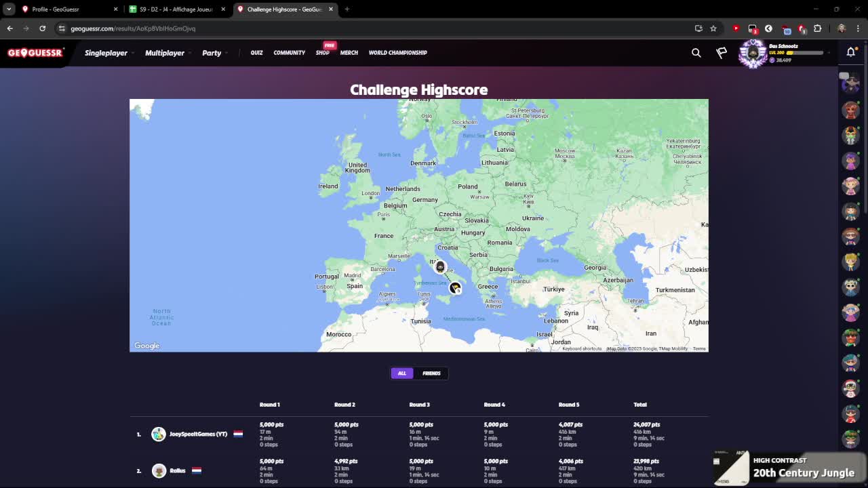Close the S9 - D2 - J4 tab

pyautogui.click(x=223, y=9)
